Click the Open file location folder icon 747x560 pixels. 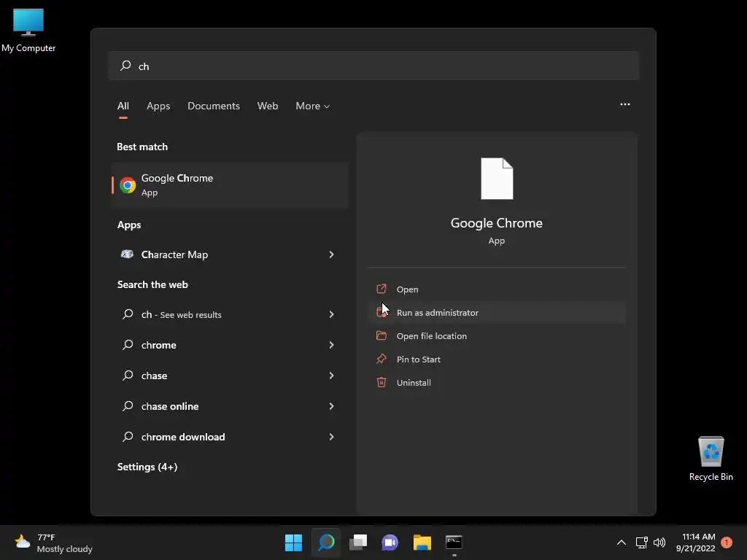pyautogui.click(x=382, y=335)
